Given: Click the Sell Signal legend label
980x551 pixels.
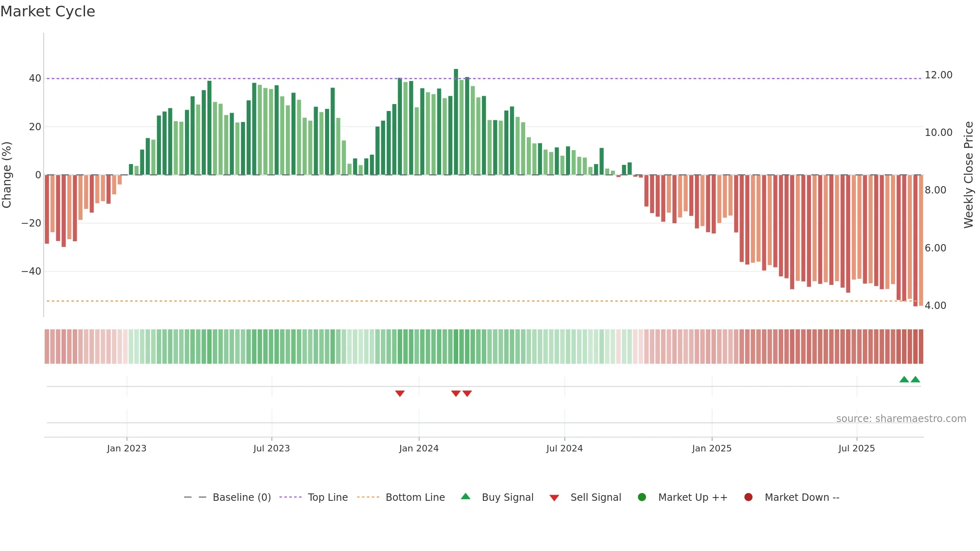Looking at the screenshot, I should [x=596, y=497].
